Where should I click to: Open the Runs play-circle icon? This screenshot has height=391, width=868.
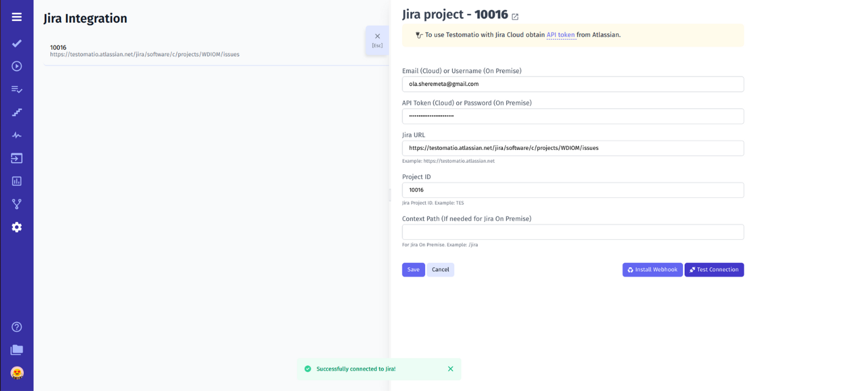coord(16,66)
